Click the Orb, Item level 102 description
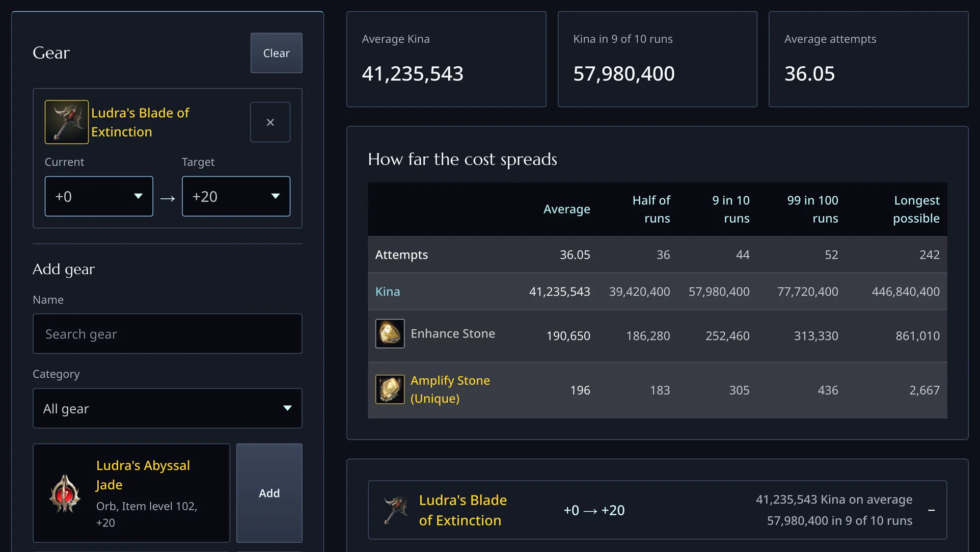This screenshot has height=552, width=980. pos(147,514)
